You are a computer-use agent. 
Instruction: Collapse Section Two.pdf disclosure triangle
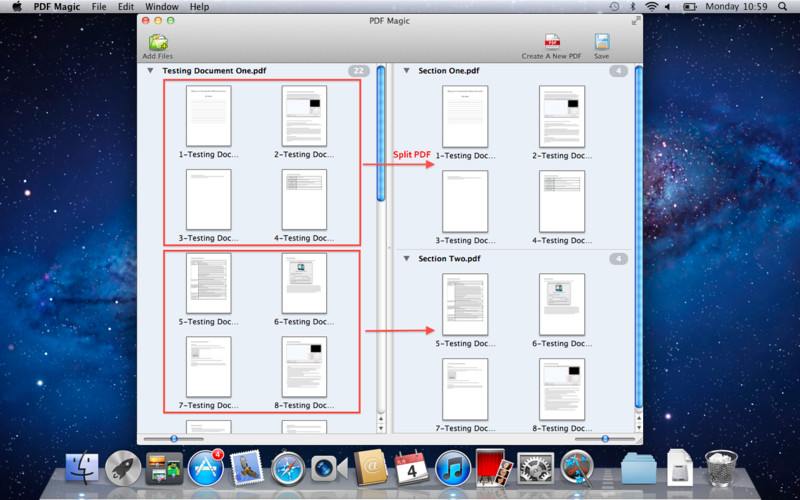[406, 259]
